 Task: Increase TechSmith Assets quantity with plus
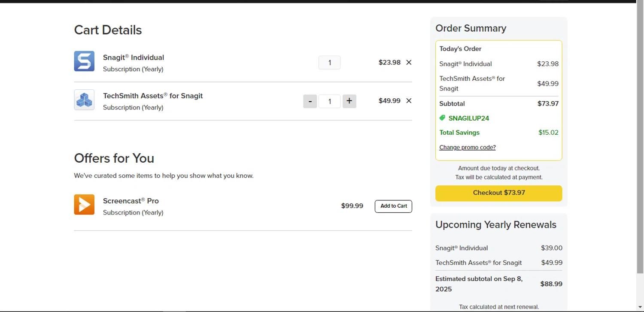point(349,101)
